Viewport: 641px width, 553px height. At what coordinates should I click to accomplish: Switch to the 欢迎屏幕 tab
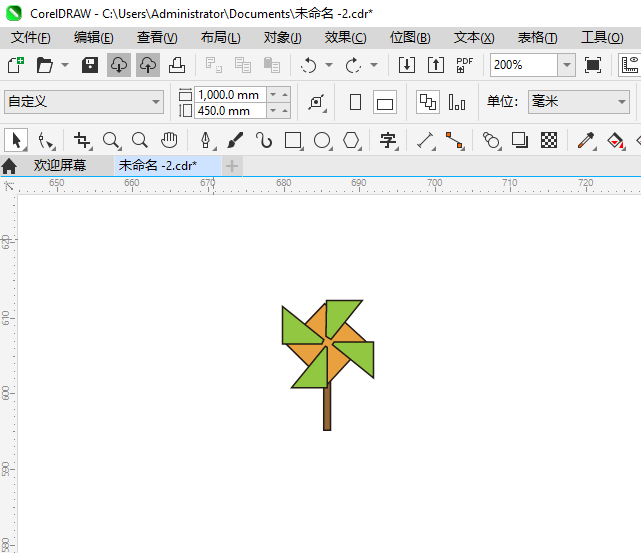[60, 166]
